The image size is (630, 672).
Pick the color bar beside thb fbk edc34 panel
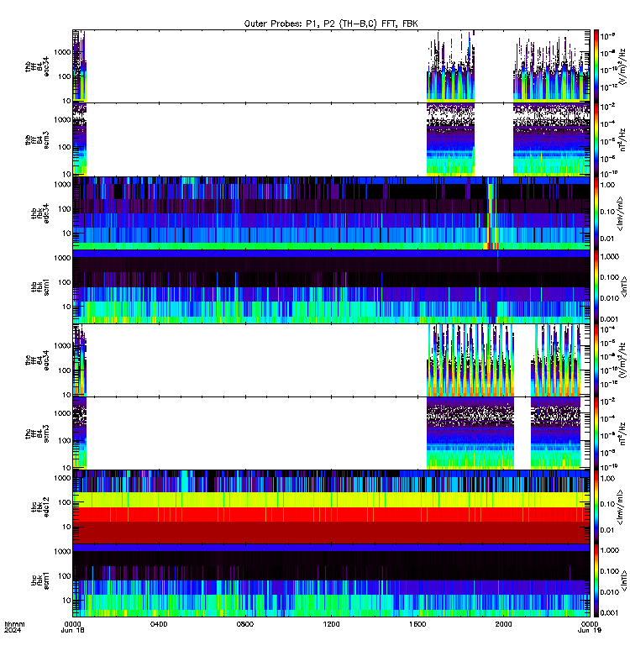(596, 213)
